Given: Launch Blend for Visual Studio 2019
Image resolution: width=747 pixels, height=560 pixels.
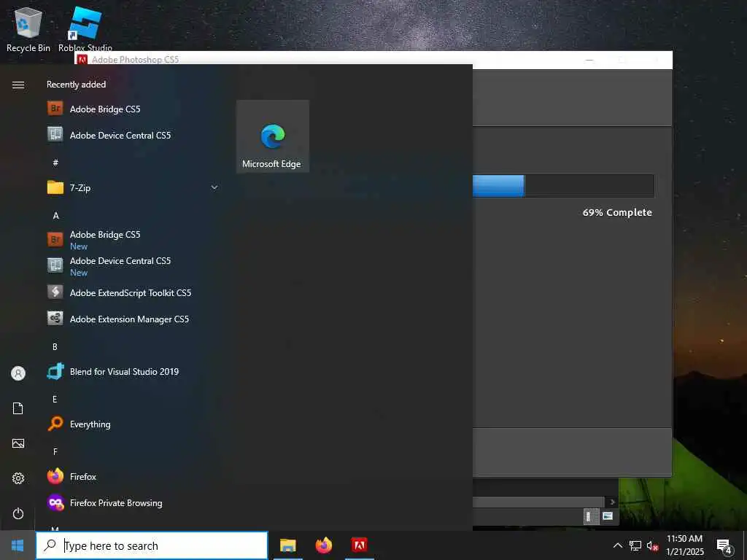Looking at the screenshot, I should pos(133,371).
